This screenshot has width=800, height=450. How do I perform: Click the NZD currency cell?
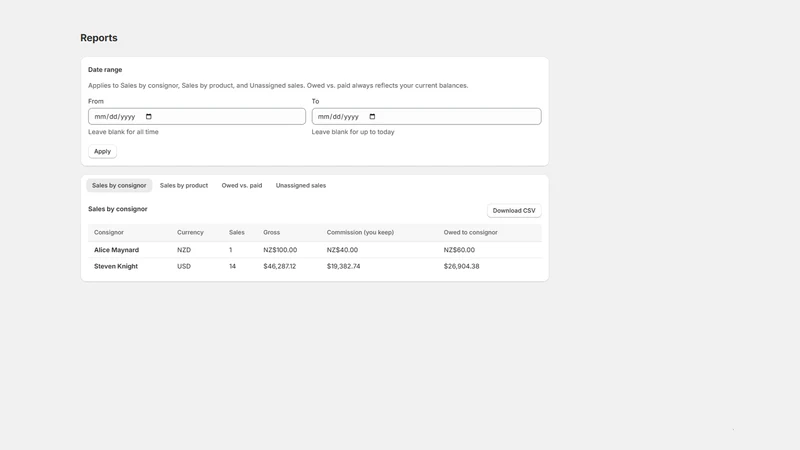[x=184, y=250]
